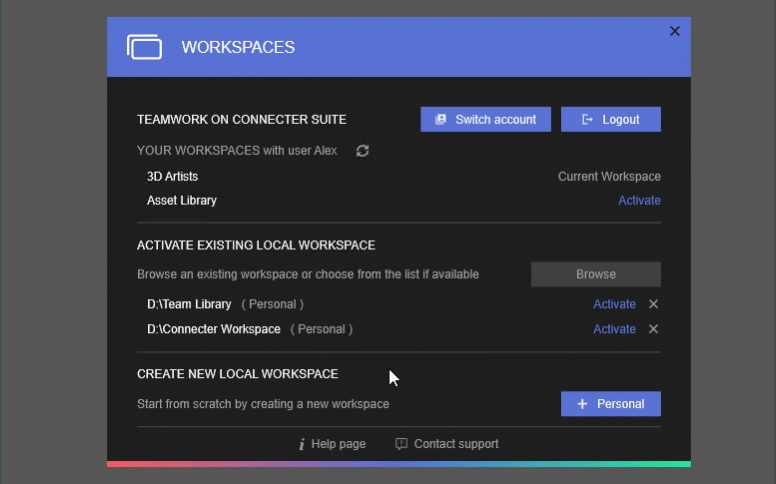The image size is (776, 484).
Task: Create a new Personal workspace
Action: point(611,404)
